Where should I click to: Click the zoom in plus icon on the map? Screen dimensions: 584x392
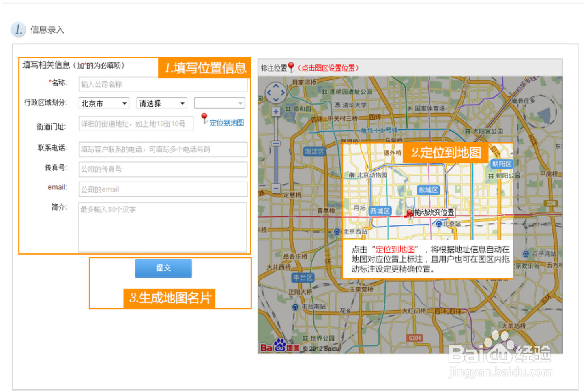point(276,112)
